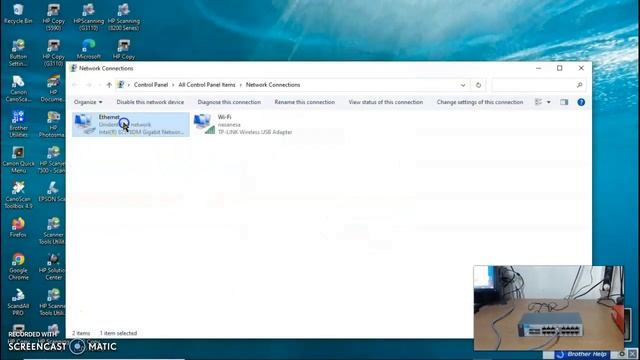The height and width of the screenshot is (360, 640).
Task: Open Canon Quick Menu desktop shortcut
Action: click(x=18, y=160)
